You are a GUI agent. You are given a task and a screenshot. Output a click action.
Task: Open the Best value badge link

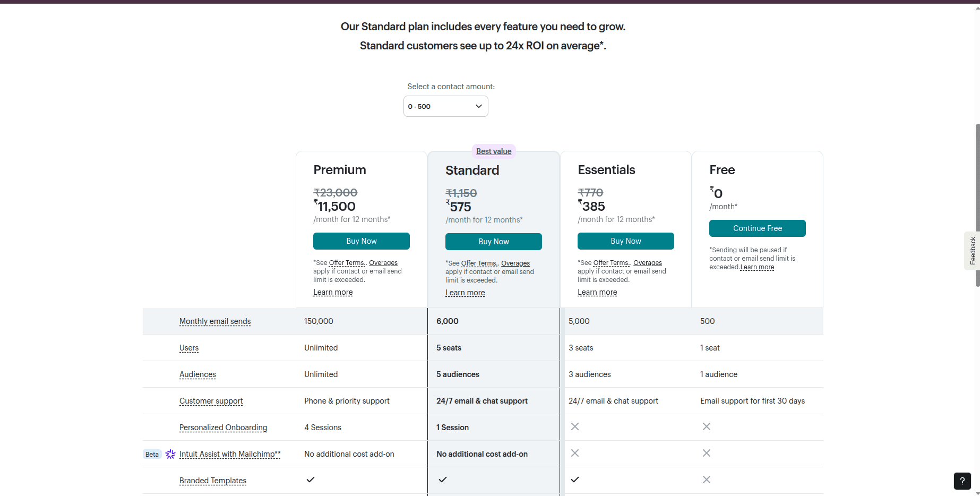tap(494, 151)
